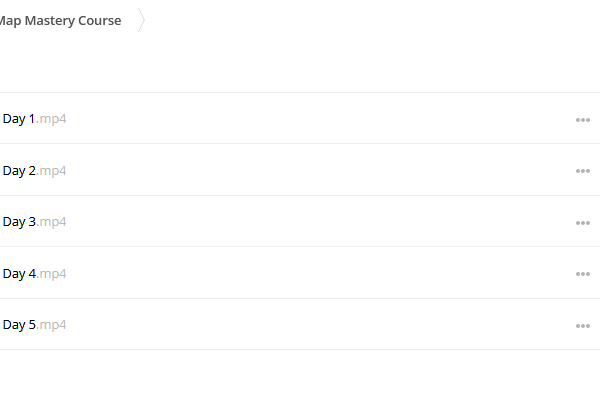Show more actions for Day 5.mp4
The height and width of the screenshot is (399, 600).
[x=582, y=326]
